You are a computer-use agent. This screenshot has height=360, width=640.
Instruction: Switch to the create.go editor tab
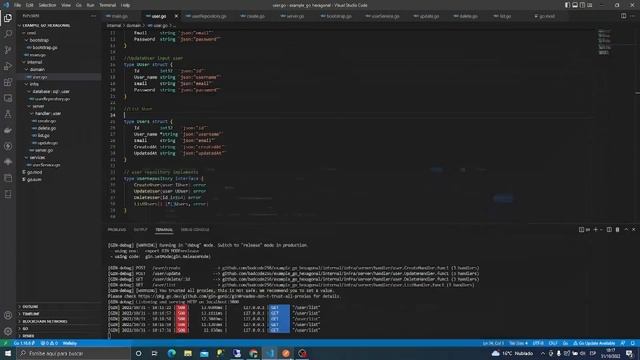tap(256, 16)
